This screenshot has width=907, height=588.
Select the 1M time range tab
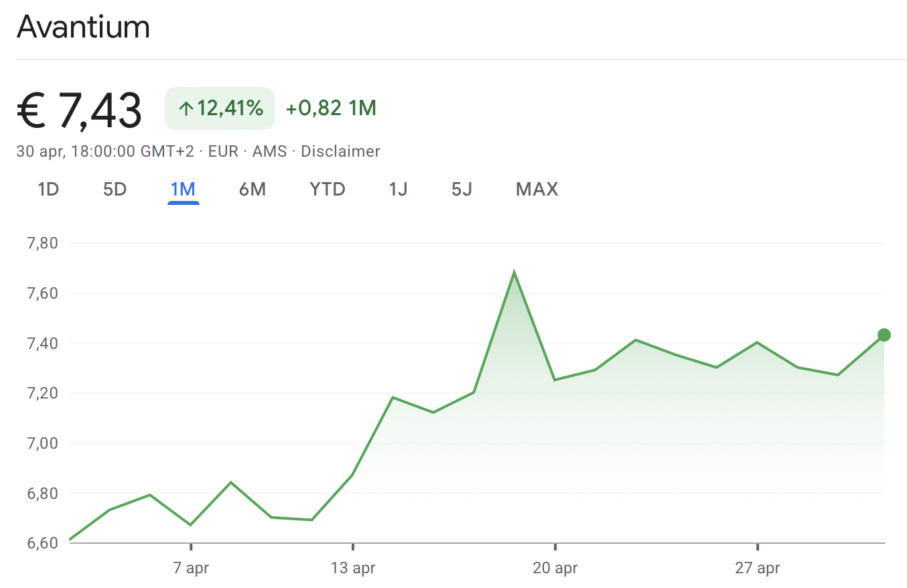pos(183,190)
